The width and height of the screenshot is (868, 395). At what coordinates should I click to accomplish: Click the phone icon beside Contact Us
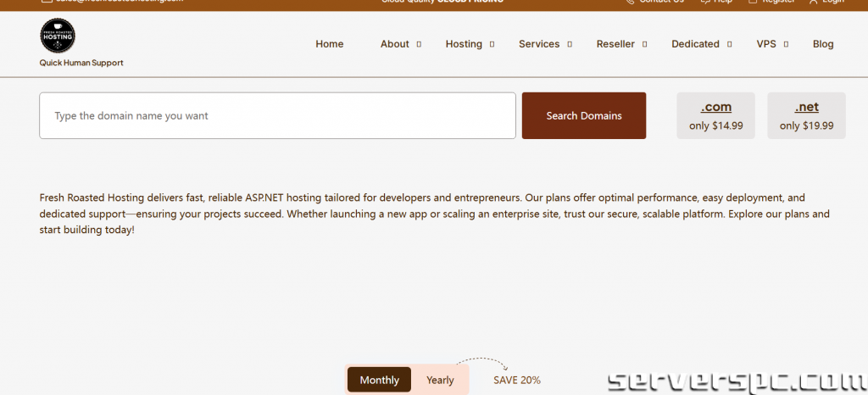629,2
